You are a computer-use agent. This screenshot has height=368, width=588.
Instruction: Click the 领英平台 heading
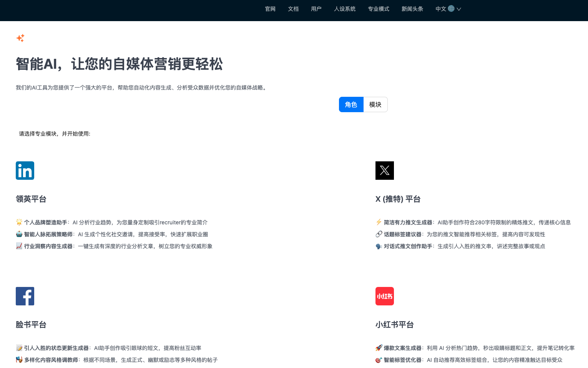click(31, 199)
